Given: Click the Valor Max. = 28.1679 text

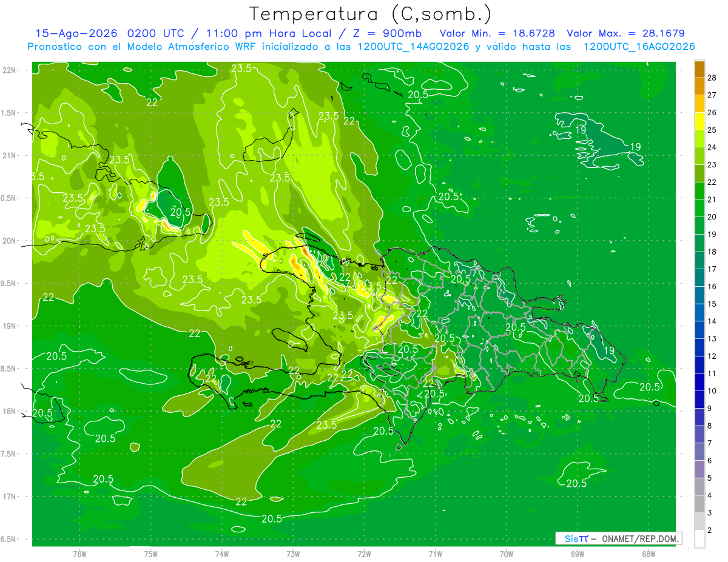Looking at the screenshot, I should pyautogui.click(x=626, y=33).
